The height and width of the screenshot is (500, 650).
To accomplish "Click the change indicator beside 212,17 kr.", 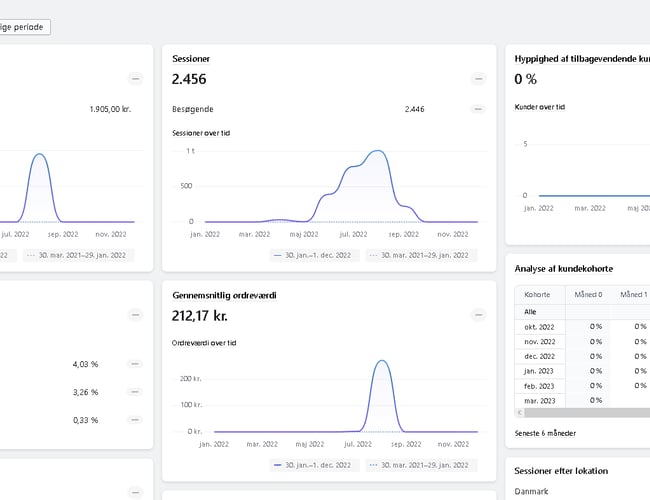I will [477, 315].
